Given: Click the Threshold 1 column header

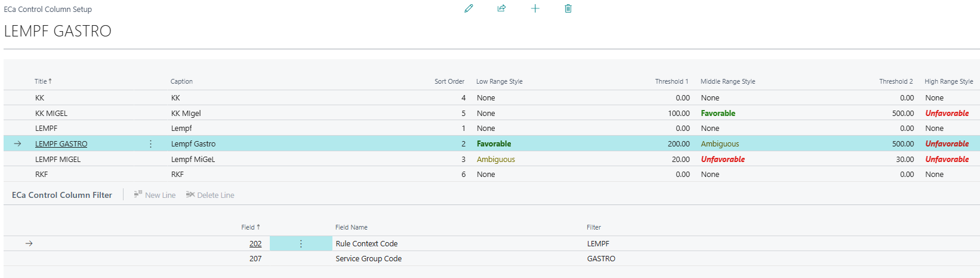Looking at the screenshot, I should 671,81.
